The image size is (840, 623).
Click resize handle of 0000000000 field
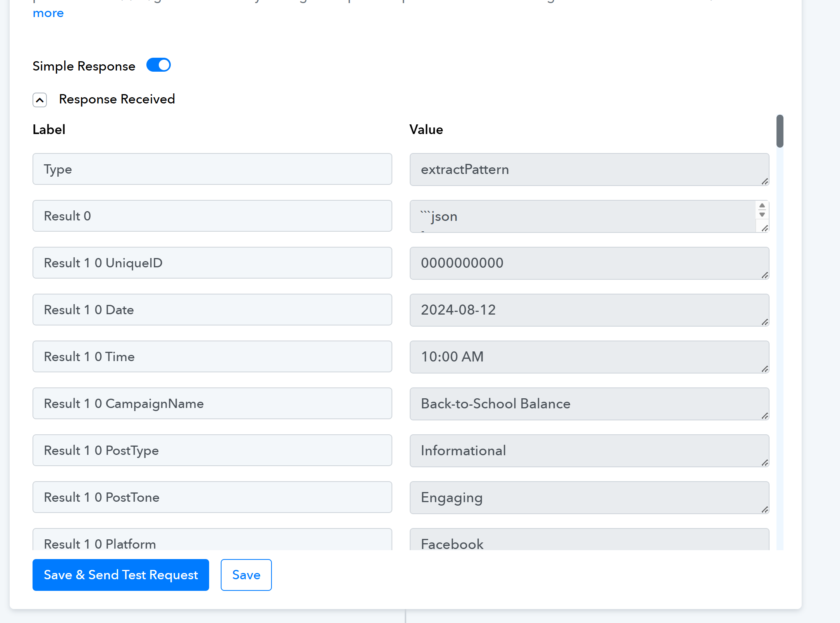[x=765, y=275]
